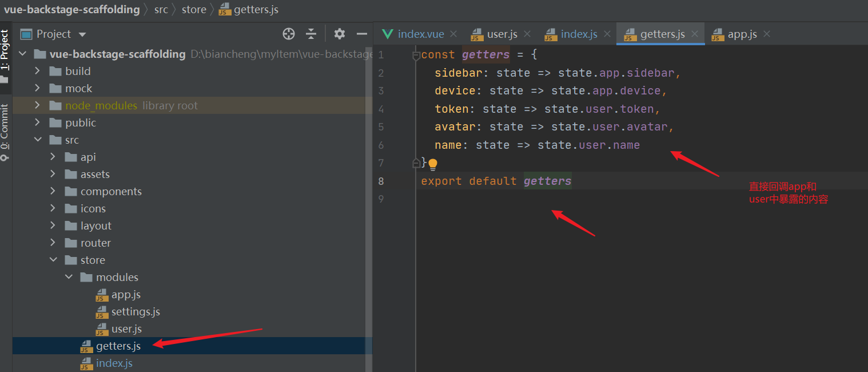Click the store breadcrumb
Viewport: 868px width, 372px height.
pyautogui.click(x=194, y=10)
